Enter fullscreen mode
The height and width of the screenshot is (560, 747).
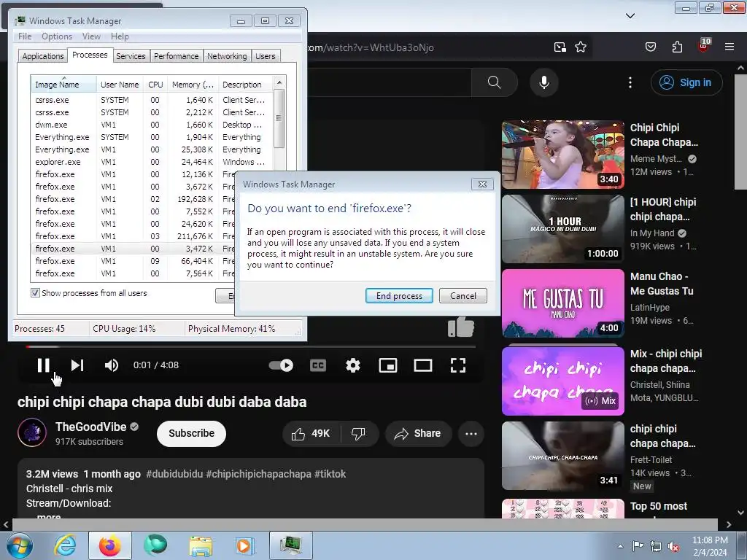click(458, 365)
